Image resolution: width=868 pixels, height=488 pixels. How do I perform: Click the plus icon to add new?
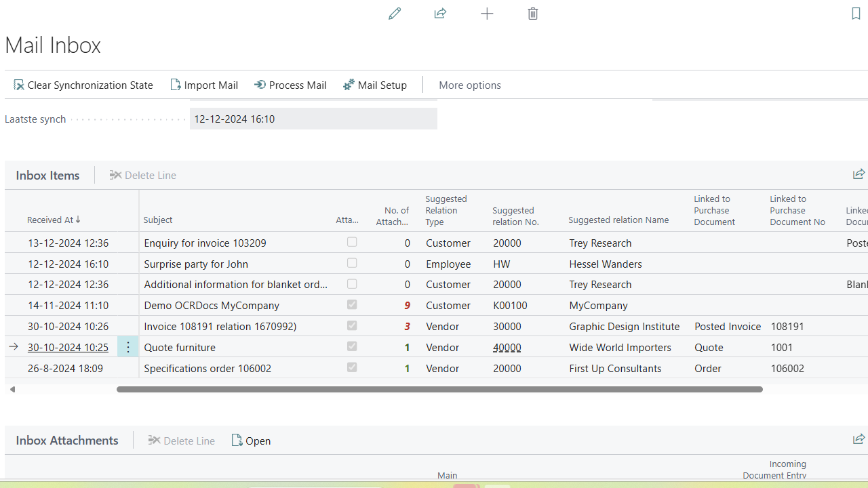point(487,14)
